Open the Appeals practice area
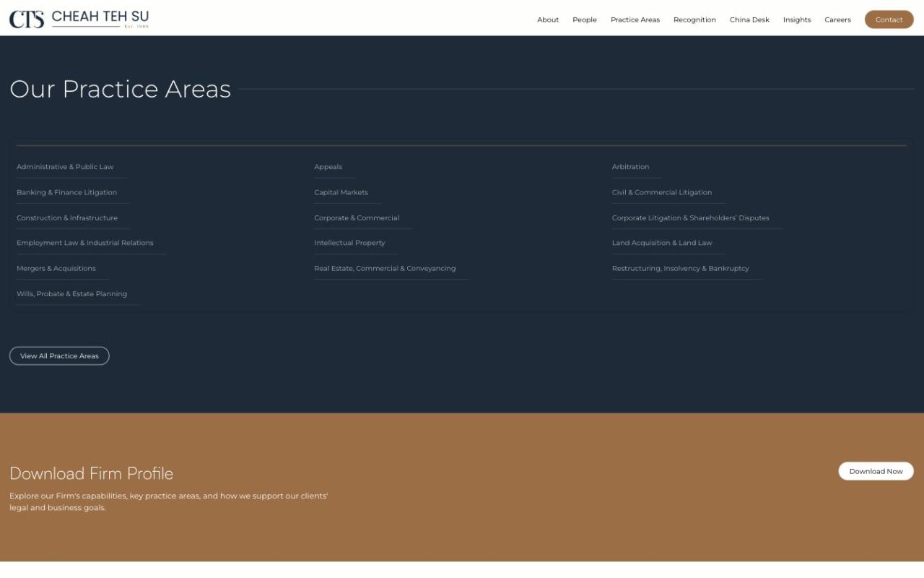Screen dimensions: 924x578 point(328,167)
